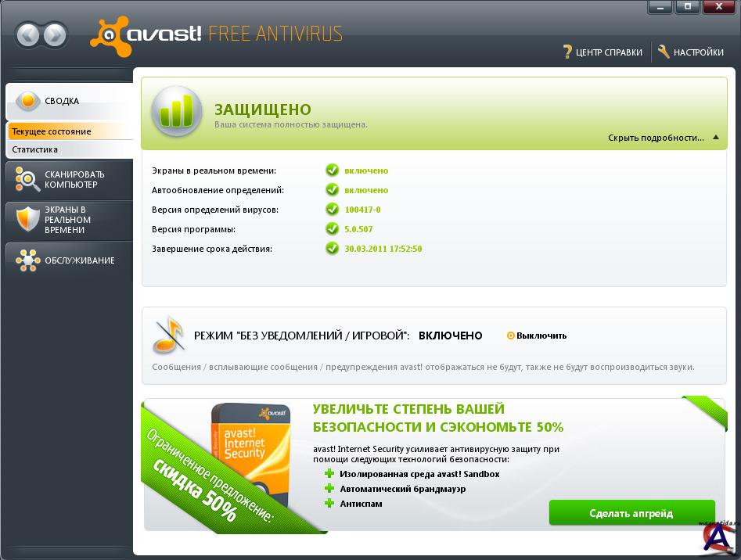
Task: Click the Скрыть подробности text link
Action: (656, 138)
